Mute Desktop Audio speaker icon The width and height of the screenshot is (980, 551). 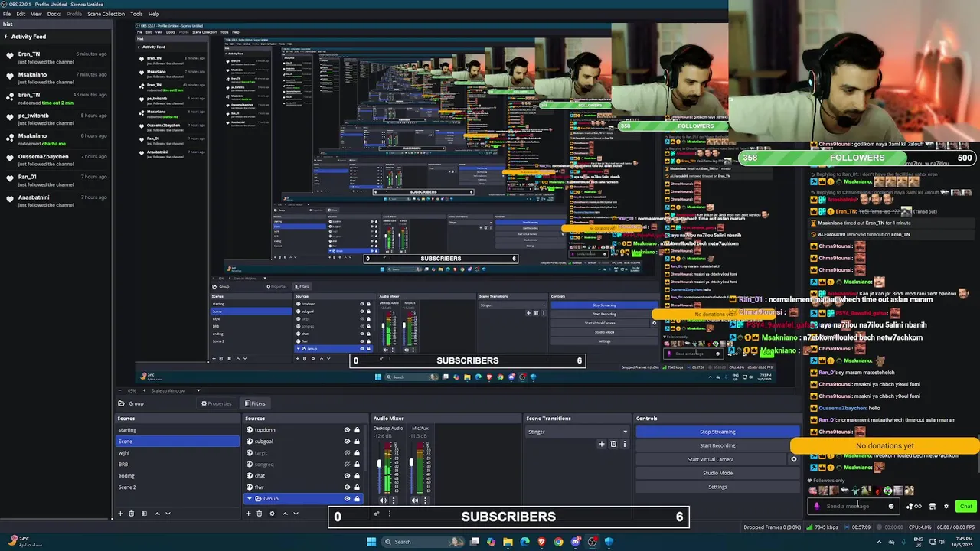point(384,500)
